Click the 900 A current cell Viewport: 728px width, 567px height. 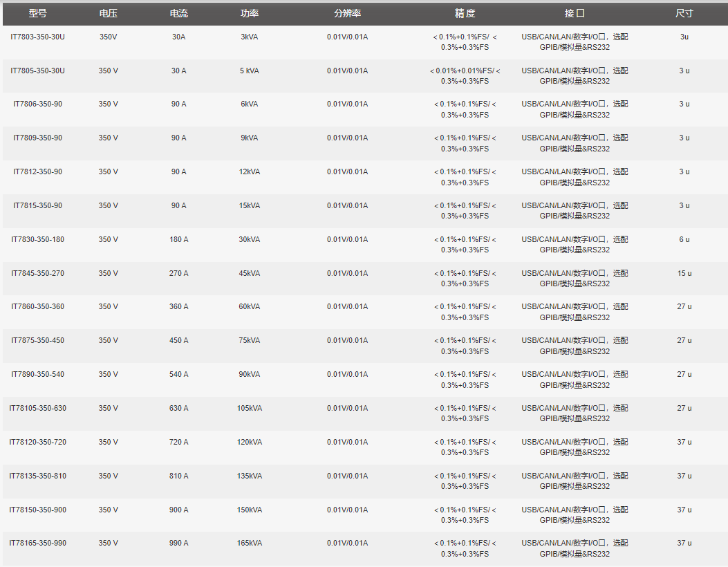(179, 510)
